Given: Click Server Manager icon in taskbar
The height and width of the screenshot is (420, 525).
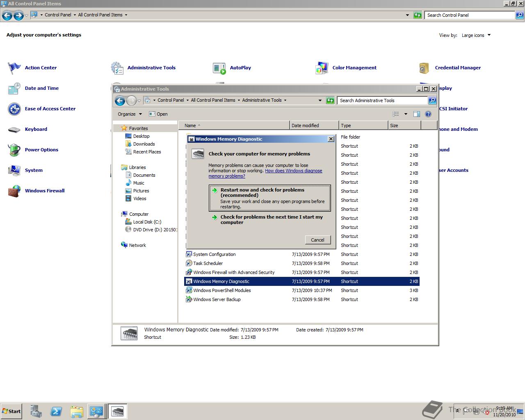Looking at the screenshot, I should point(36,411).
